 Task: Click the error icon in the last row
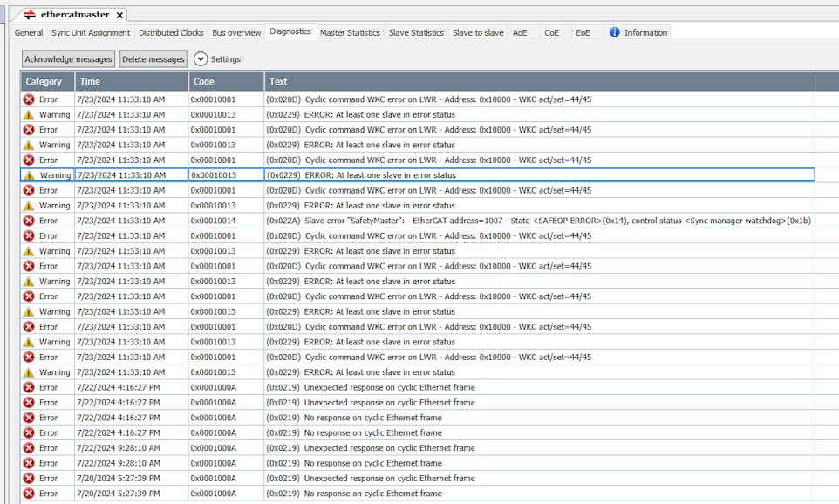(29, 494)
